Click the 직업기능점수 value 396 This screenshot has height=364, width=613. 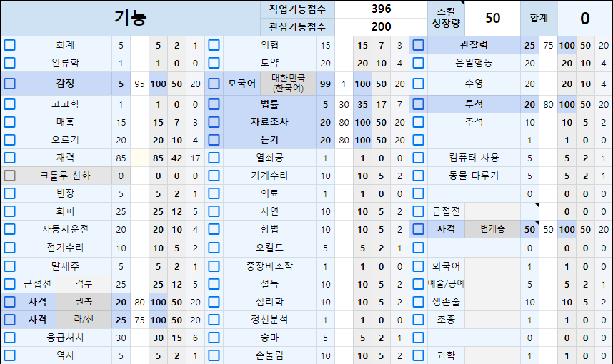(x=381, y=9)
